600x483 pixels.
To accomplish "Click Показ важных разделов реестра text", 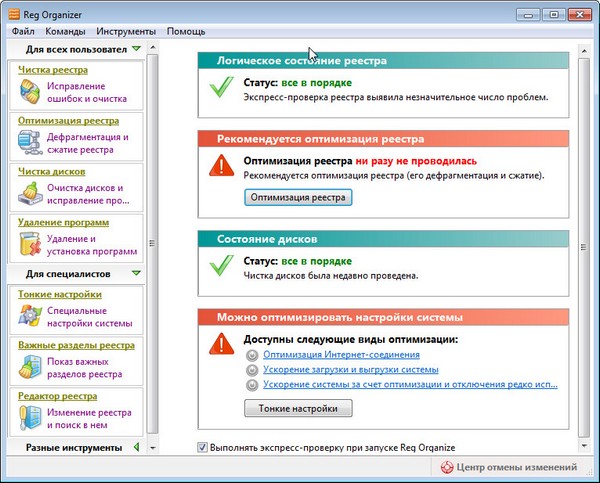I will click(85, 368).
